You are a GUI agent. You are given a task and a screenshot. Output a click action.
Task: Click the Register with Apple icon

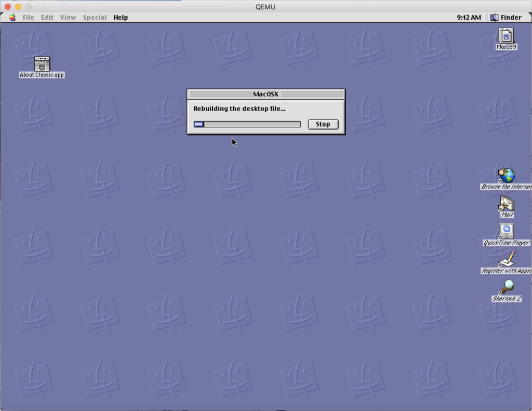pos(506,259)
